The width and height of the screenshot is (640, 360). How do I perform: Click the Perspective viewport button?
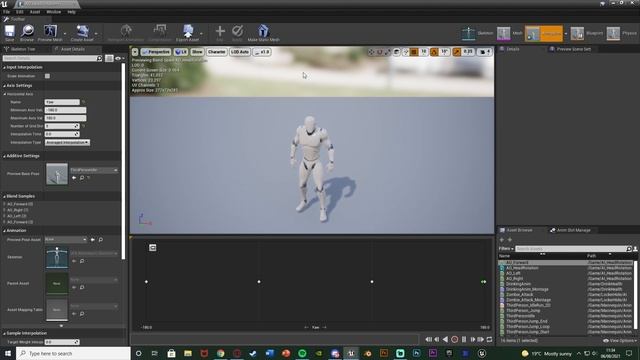coord(156,52)
